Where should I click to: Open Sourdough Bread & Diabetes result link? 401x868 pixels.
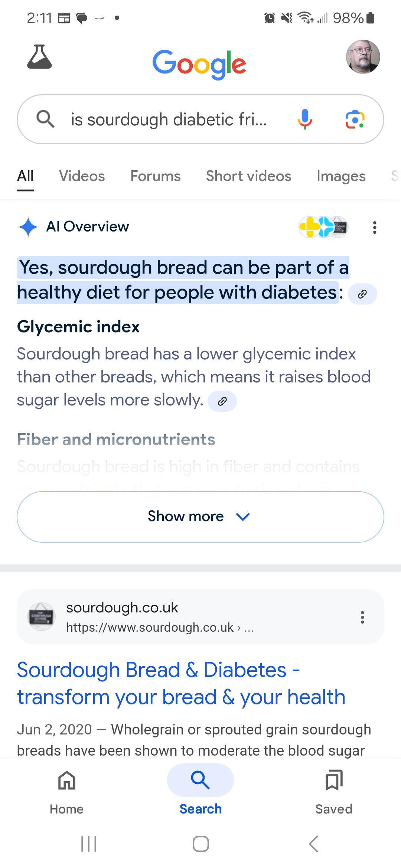[x=181, y=683]
